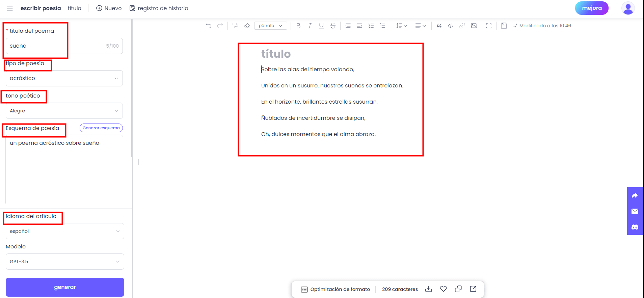This screenshot has height=298, width=644.
Task: Favorite the poem with the heart icon
Action: point(444,289)
